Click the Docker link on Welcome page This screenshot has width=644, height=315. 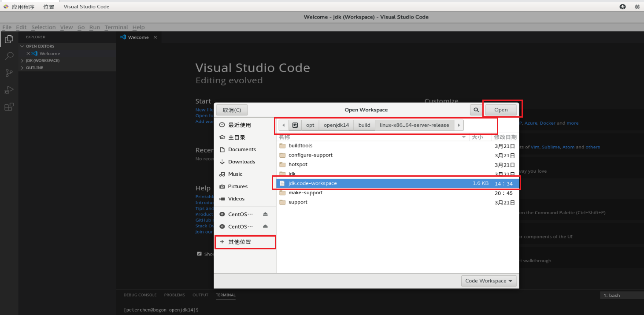(x=548, y=123)
